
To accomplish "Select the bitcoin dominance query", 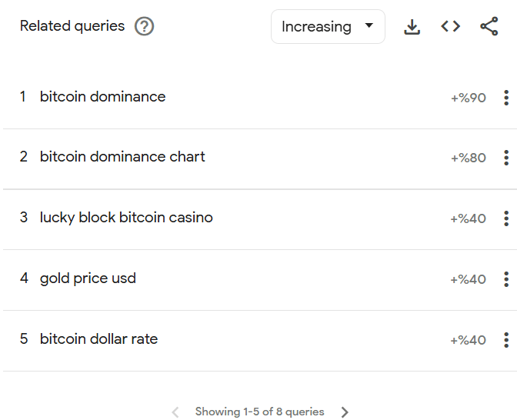I will coord(102,97).
